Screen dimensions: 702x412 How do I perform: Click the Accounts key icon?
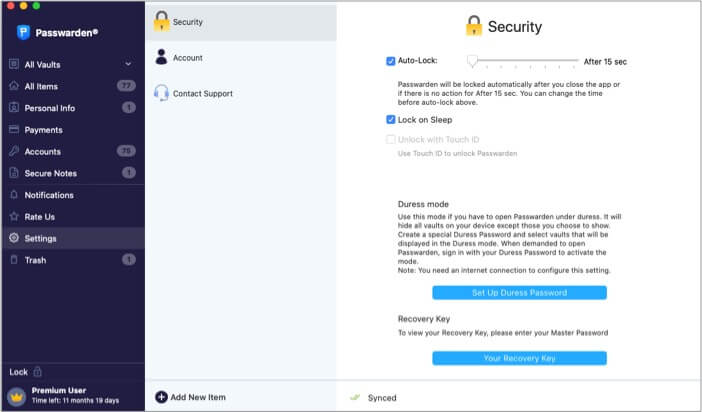14,151
